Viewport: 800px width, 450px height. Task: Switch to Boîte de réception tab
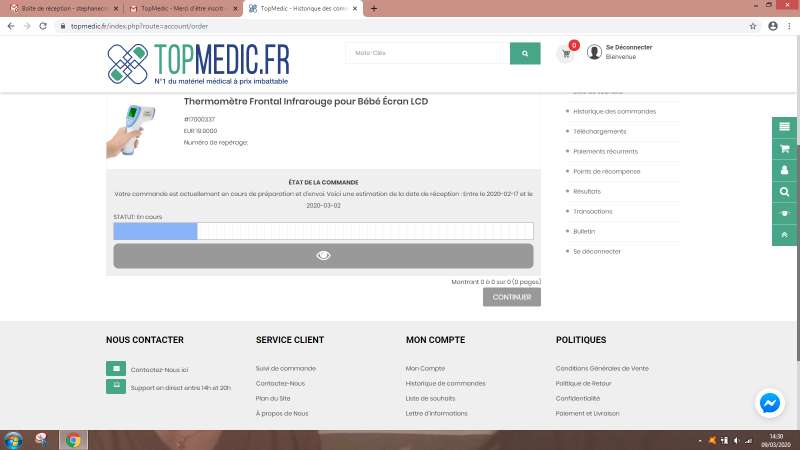tap(65, 9)
